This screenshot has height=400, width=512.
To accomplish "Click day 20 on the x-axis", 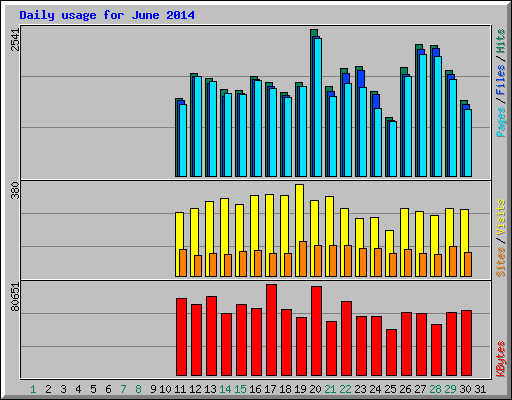I will coord(315,389).
